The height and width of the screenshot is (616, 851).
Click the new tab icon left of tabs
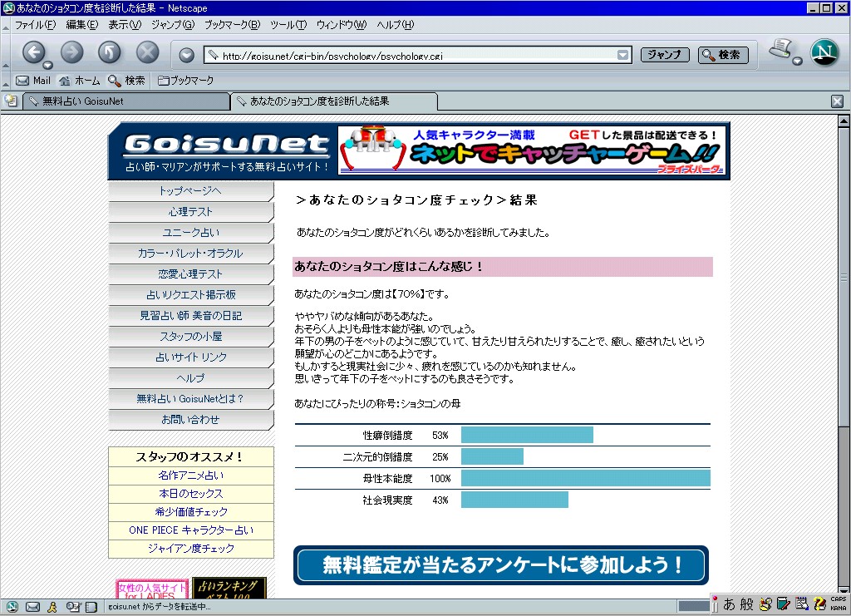[11, 101]
